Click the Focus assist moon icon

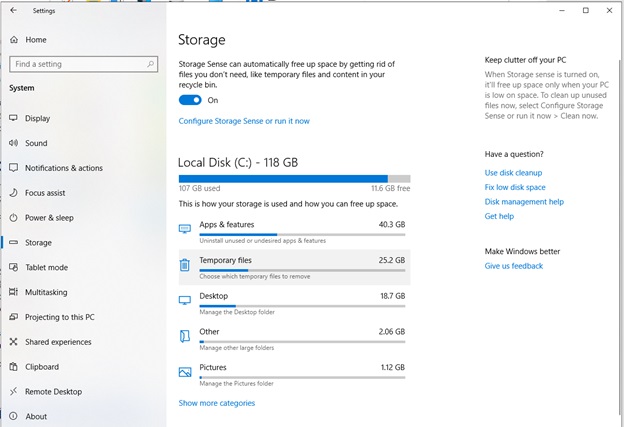click(14, 193)
